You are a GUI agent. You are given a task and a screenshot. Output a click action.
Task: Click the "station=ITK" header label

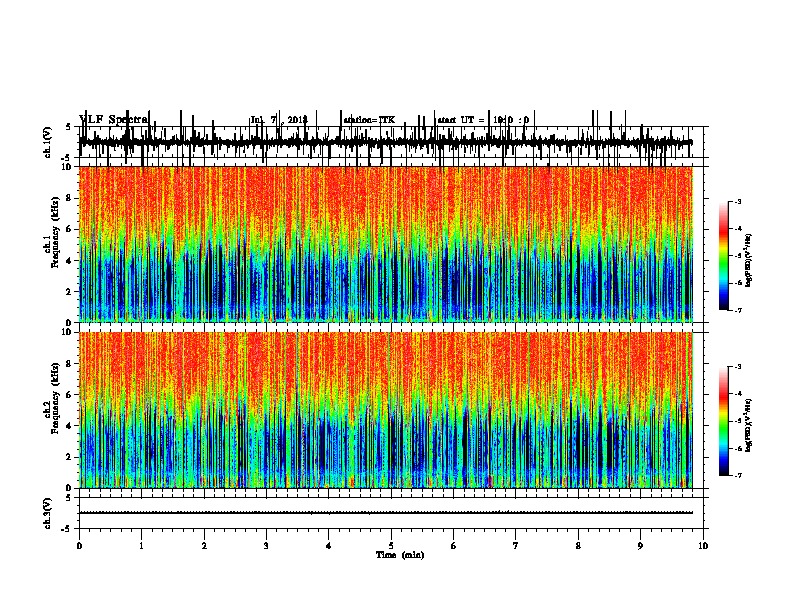point(369,120)
